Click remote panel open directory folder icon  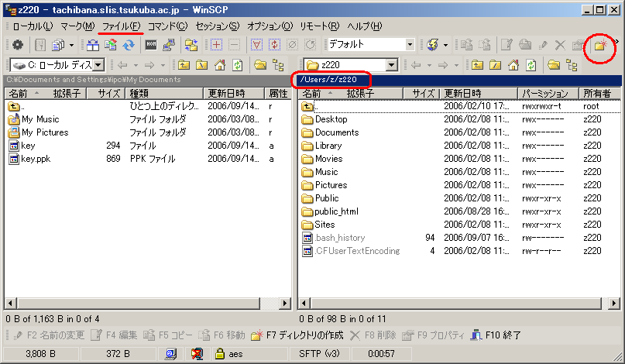click(x=554, y=64)
